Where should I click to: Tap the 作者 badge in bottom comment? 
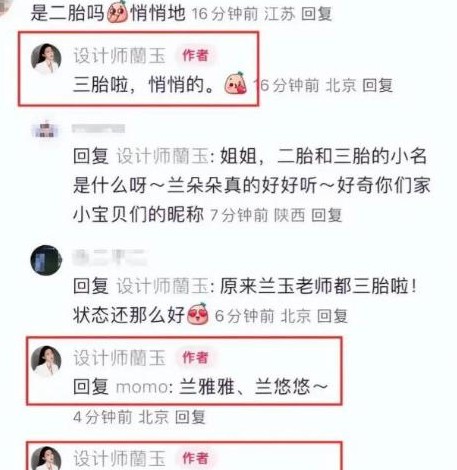[x=195, y=458]
